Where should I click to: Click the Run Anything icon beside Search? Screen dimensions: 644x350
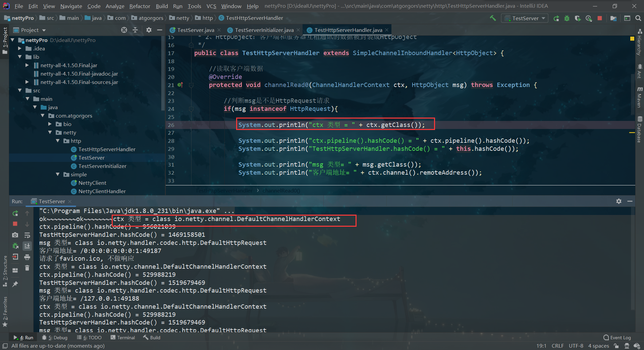pos(627,18)
